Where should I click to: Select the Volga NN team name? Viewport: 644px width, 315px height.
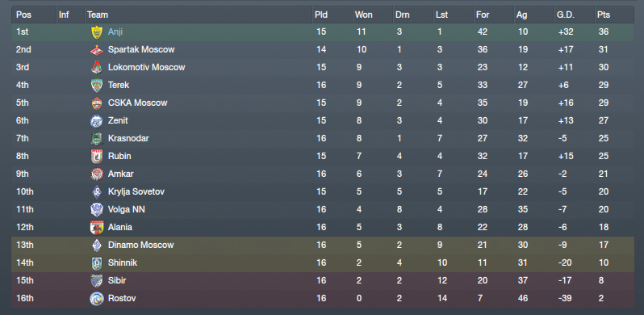pyautogui.click(x=127, y=210)
